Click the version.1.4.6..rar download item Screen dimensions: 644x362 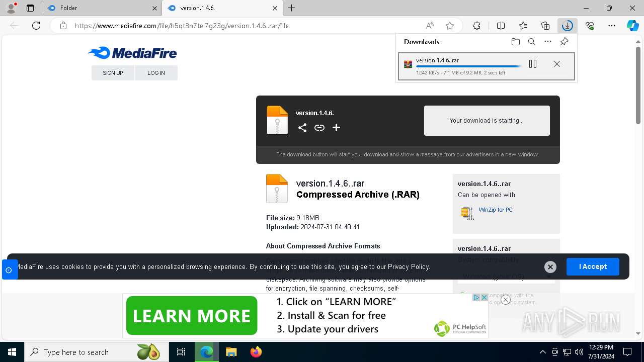point(486,66)
